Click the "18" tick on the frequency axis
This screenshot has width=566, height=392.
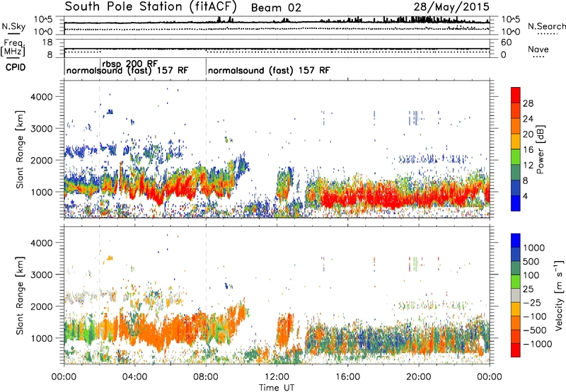47,42
